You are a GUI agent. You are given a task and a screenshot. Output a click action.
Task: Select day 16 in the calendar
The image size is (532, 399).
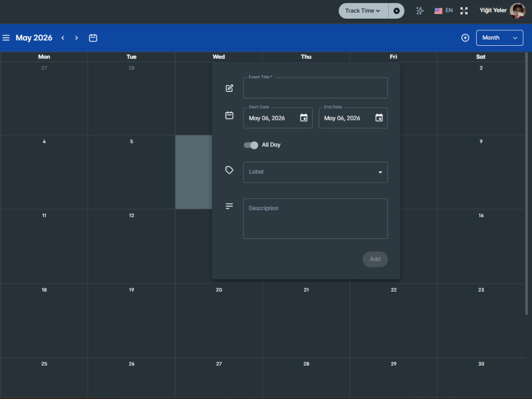point(481,215)
